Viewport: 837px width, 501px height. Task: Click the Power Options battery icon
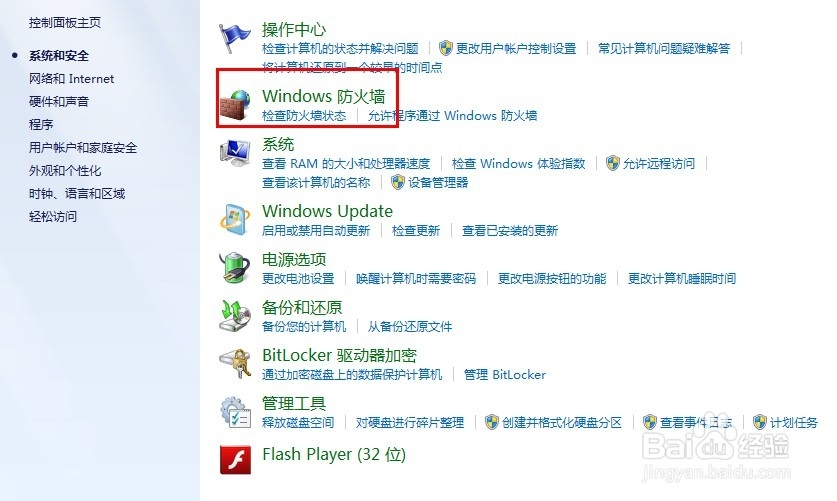click(235, 267)
